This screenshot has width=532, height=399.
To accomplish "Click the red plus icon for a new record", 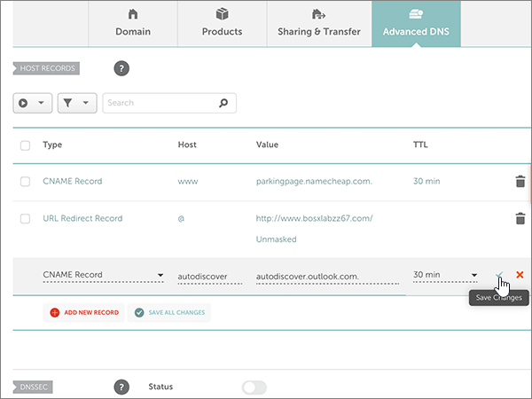I will 55,312.
